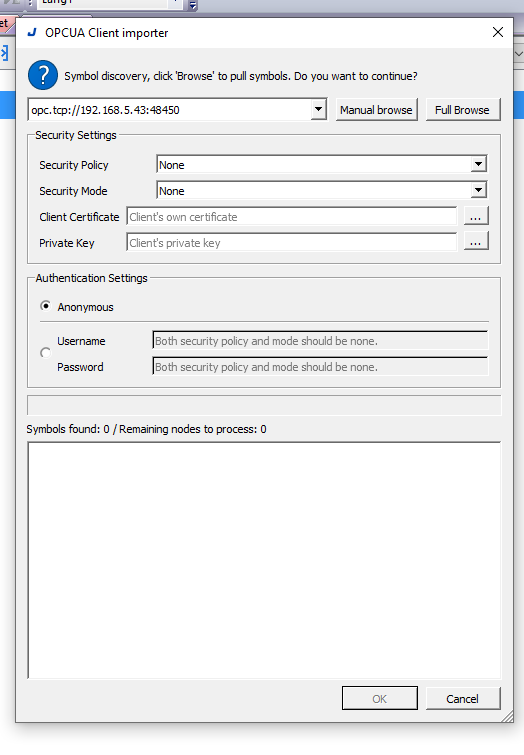This screenshot has width=524, height=755.
Task: Focus the Private Key input field
Action: coord(292,242)
